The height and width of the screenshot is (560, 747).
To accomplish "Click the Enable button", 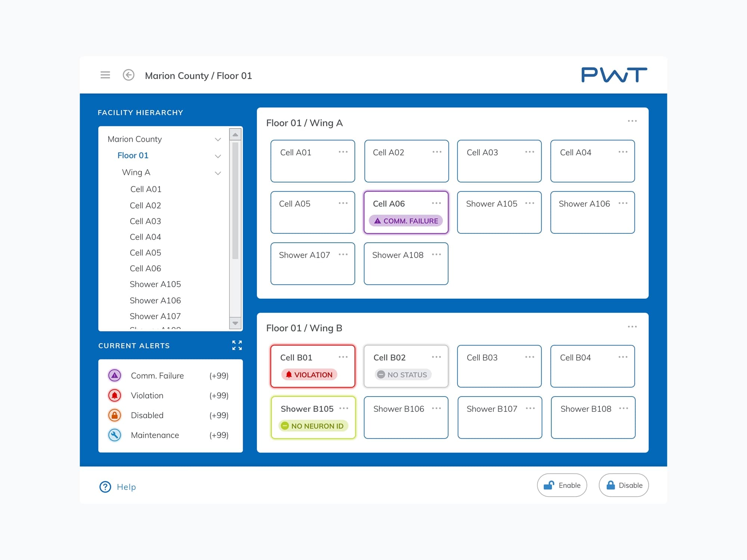I will coord(562,485).
